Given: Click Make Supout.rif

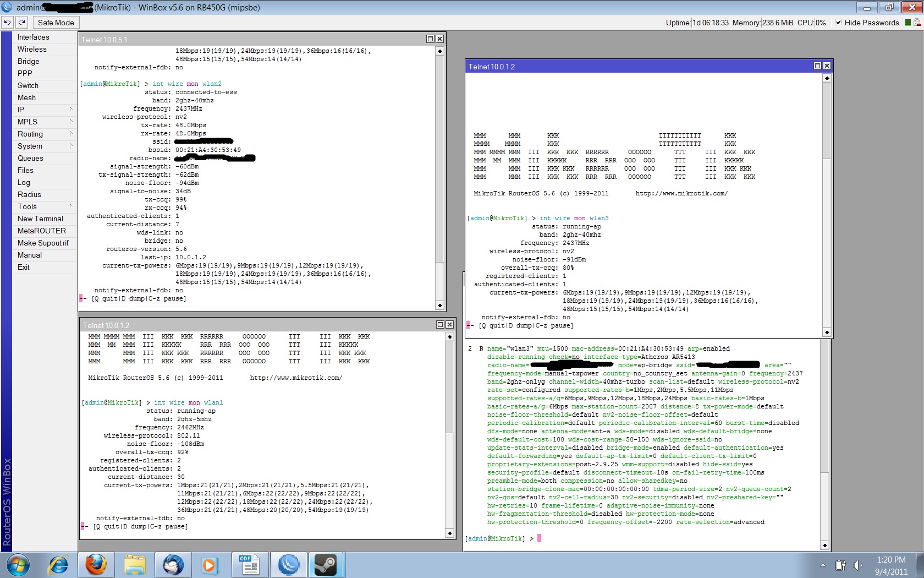Looking at the screenshot, I should 43,243.
